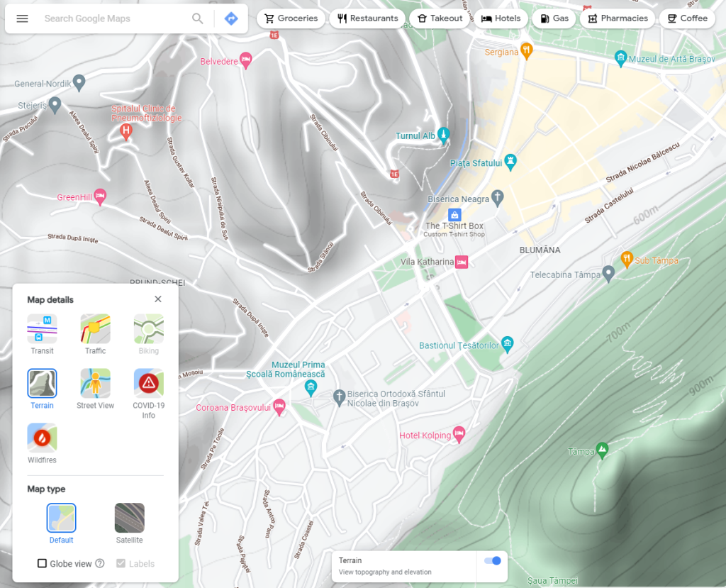The image size is (726, 588).
Task: Open directions with the blue arrow icon
Action: 231,18
